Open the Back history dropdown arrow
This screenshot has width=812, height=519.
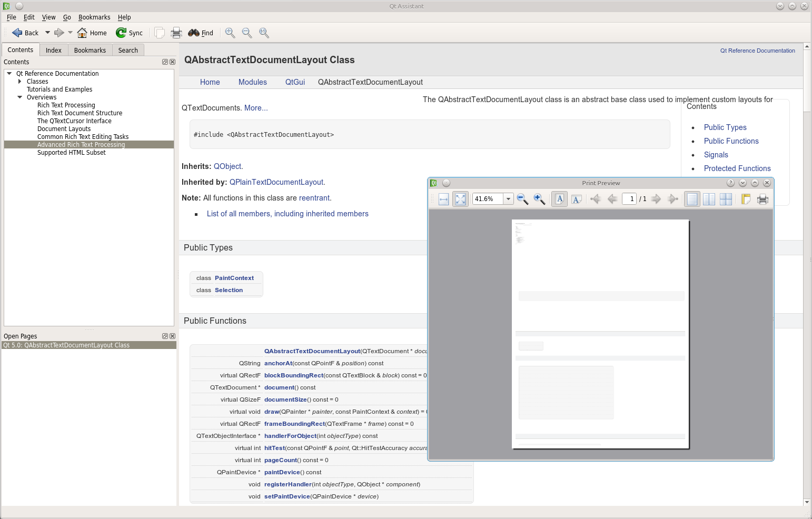coord(47,33)
